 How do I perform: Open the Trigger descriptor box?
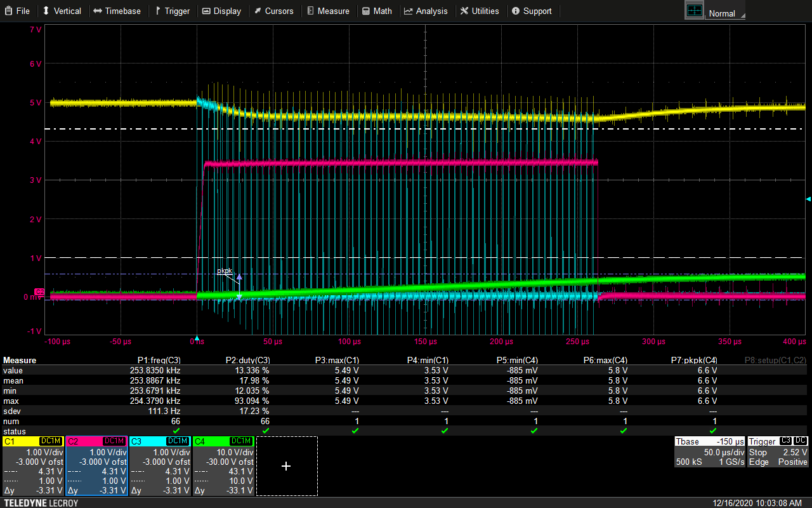[778, 452]
